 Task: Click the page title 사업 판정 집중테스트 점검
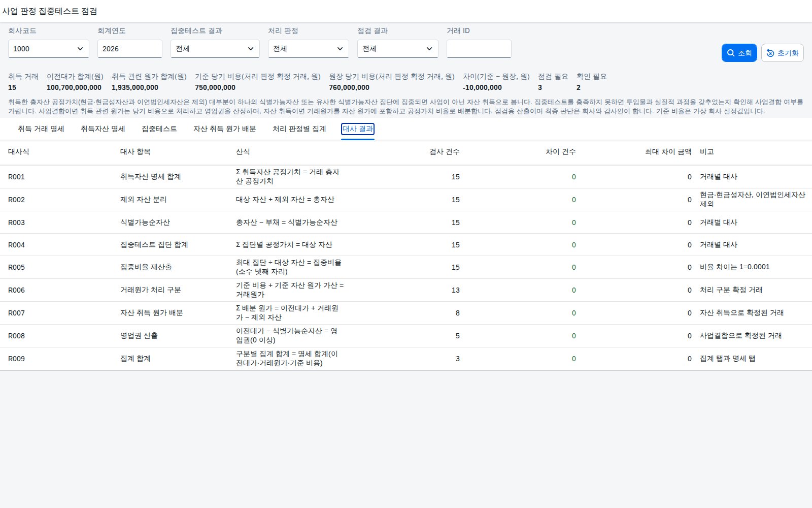point(50,11)
